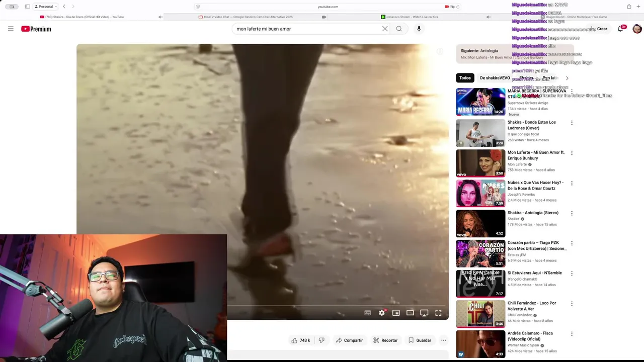Click the Crear create button
Screen dimensions: 644x362
[599, 29]
